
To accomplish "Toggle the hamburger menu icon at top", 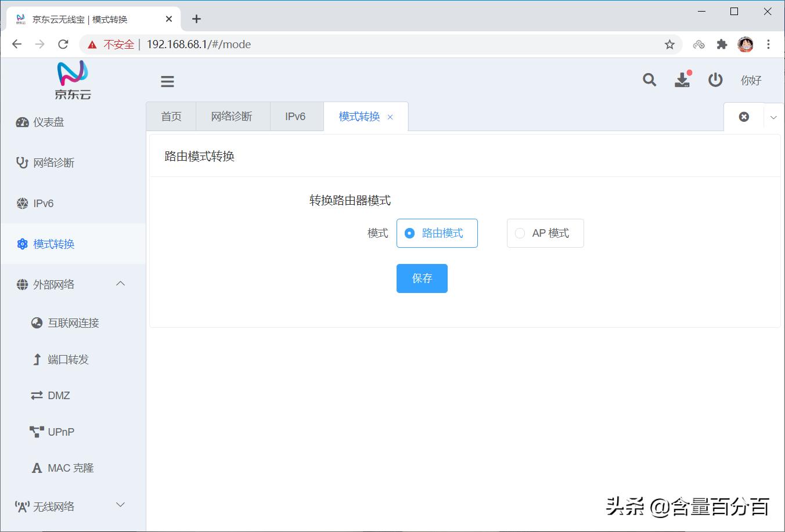I will (167, 81).
